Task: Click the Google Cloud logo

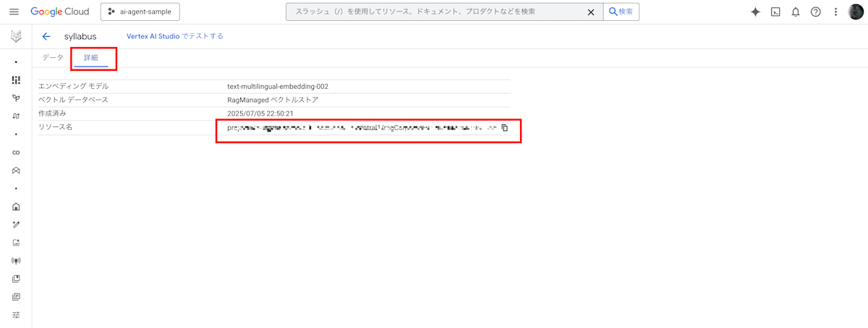Action: (60, 12)
